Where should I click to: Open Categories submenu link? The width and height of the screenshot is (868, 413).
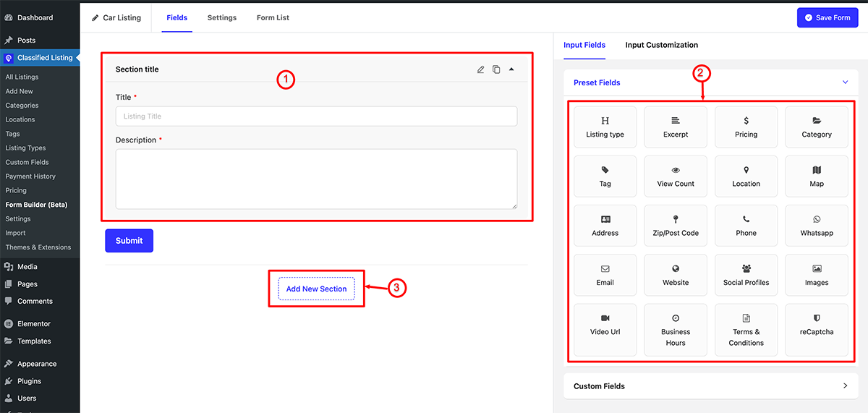pos(22,106)
